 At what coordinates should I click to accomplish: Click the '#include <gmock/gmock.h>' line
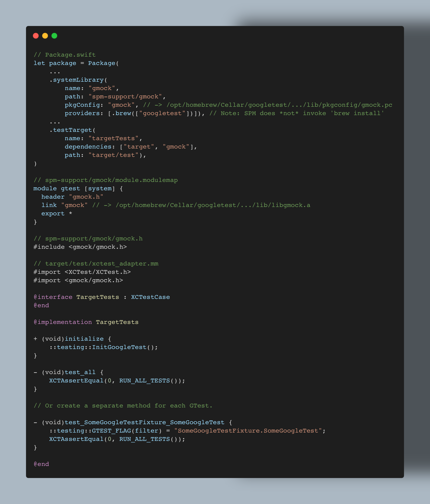[x=80, y=247]
